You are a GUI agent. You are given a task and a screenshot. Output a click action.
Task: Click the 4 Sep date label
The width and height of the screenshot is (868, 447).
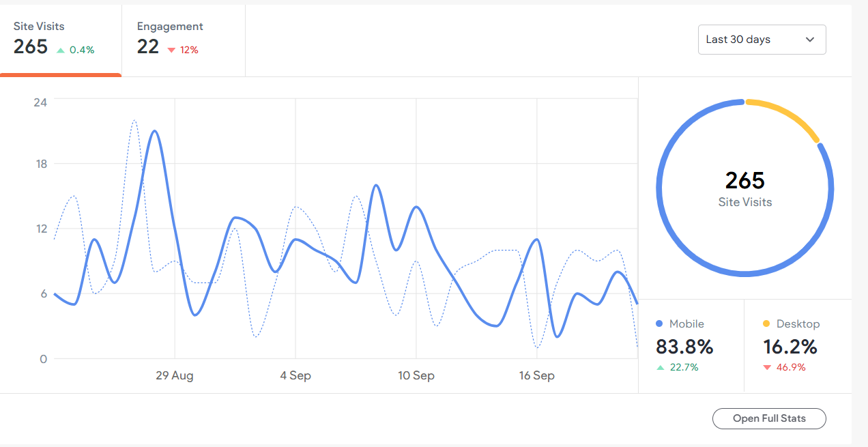click(295, 375)
